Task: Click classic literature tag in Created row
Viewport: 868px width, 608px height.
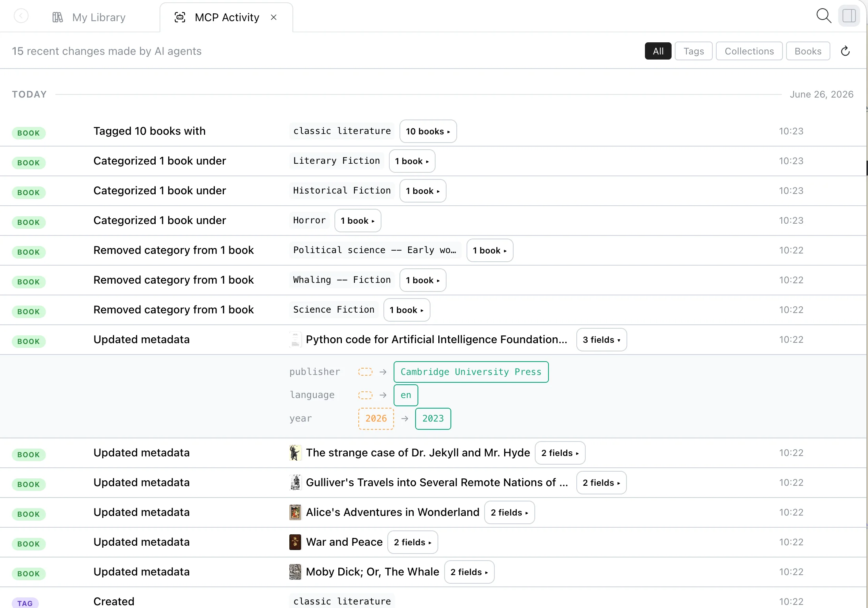Action: tap(342, 601)
